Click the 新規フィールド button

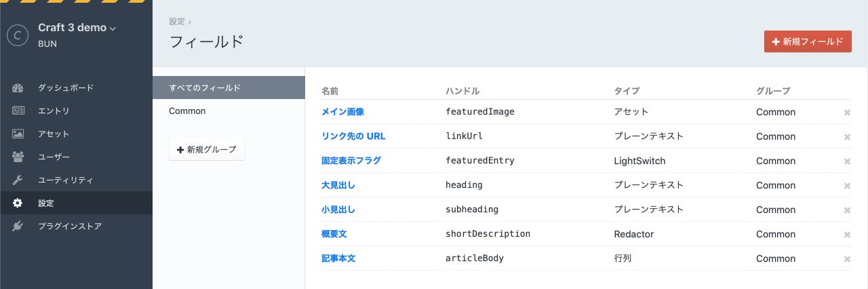[807, 41]
